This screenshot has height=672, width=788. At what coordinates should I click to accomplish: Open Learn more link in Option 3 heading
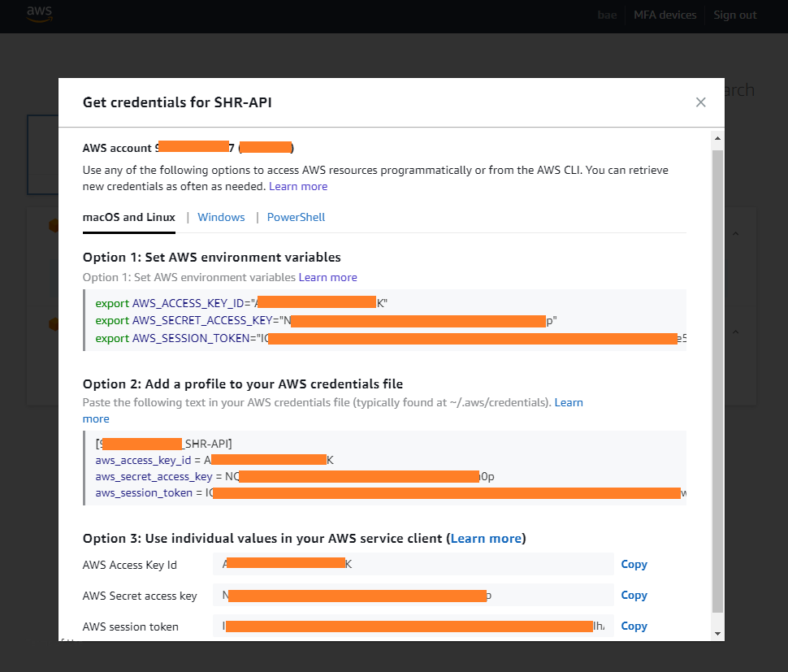(x=486, y=538)
